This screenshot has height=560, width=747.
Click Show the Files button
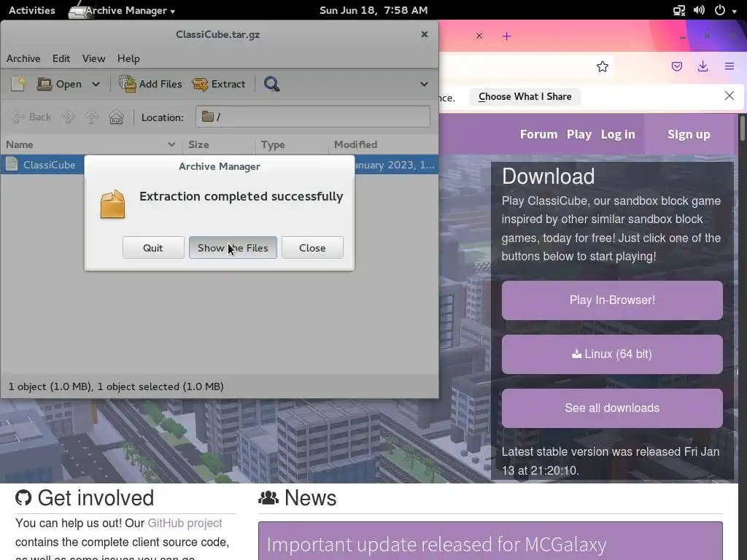pyautogui.click(x=233, y=248)
